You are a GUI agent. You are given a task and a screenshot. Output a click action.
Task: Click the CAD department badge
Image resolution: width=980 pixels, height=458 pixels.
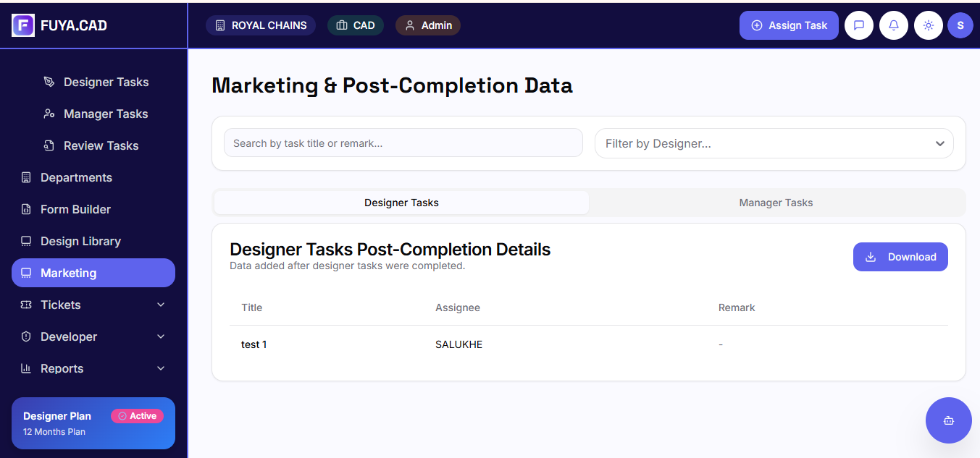coord(355,25)
